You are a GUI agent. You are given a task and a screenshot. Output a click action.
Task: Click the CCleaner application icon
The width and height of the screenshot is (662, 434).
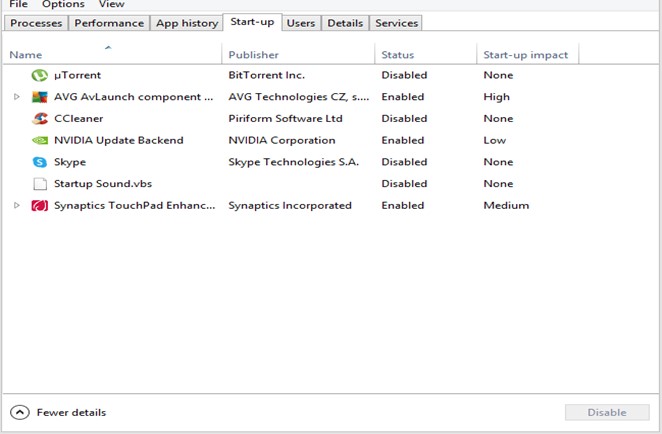click(x=40, y=119)
